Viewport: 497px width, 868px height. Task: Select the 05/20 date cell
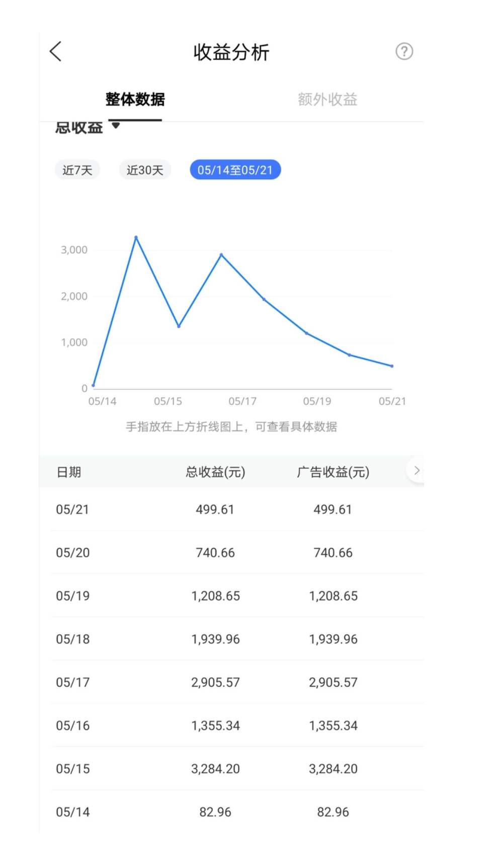(x=72, y=553)
